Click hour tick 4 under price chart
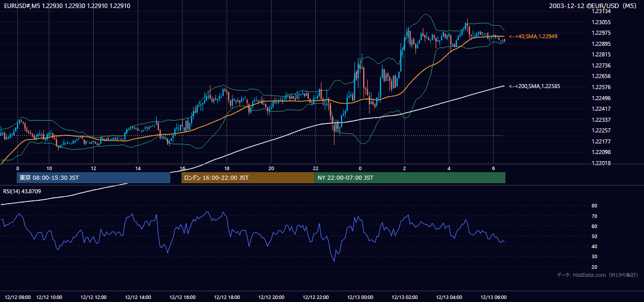Image resolution: width=644 pixels, height=302 pixels. pos(449,168)
